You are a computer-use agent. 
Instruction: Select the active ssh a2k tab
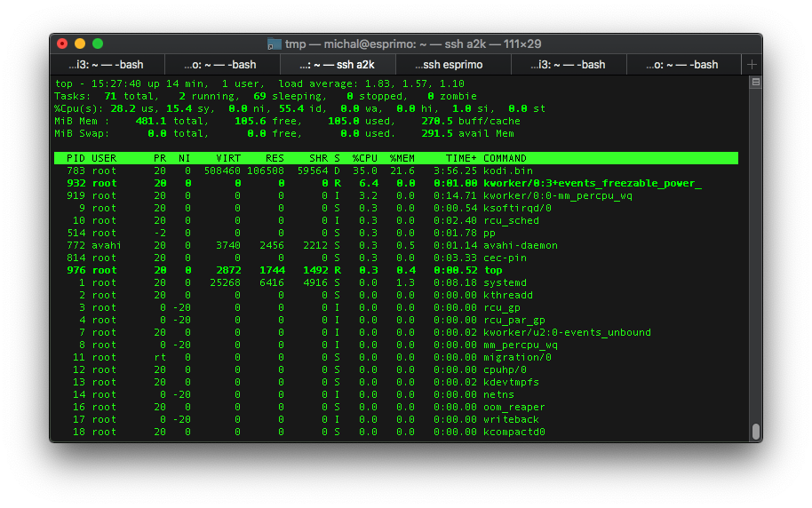(337, 65)
